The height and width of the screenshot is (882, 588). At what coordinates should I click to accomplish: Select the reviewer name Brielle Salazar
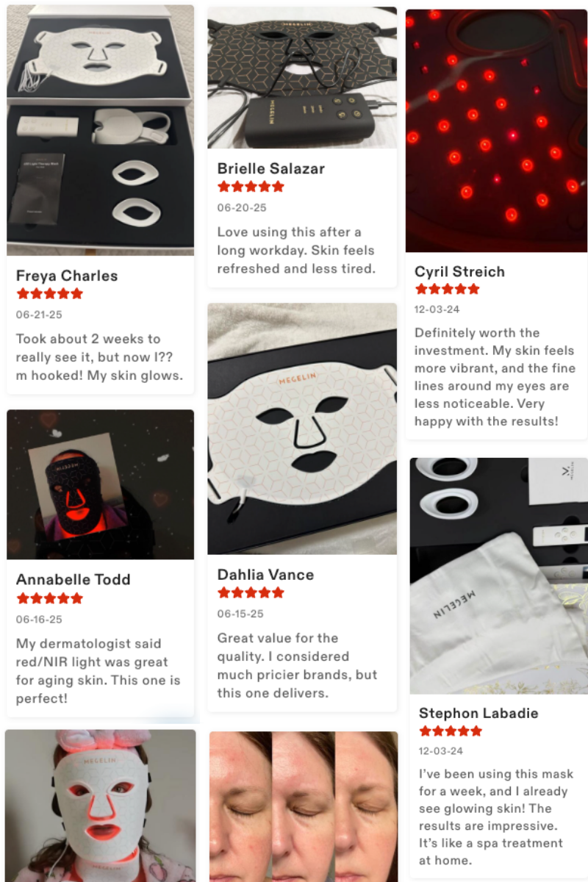coord(271,168)
